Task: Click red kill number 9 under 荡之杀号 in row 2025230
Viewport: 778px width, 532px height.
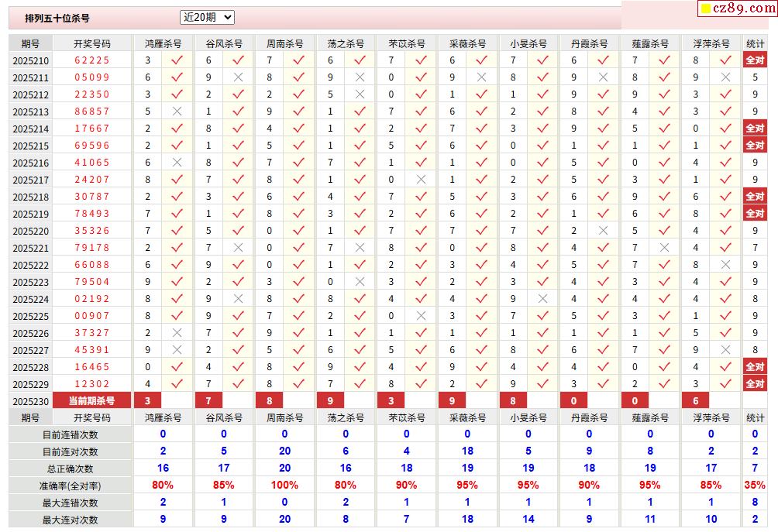Action: pos(330,400)
